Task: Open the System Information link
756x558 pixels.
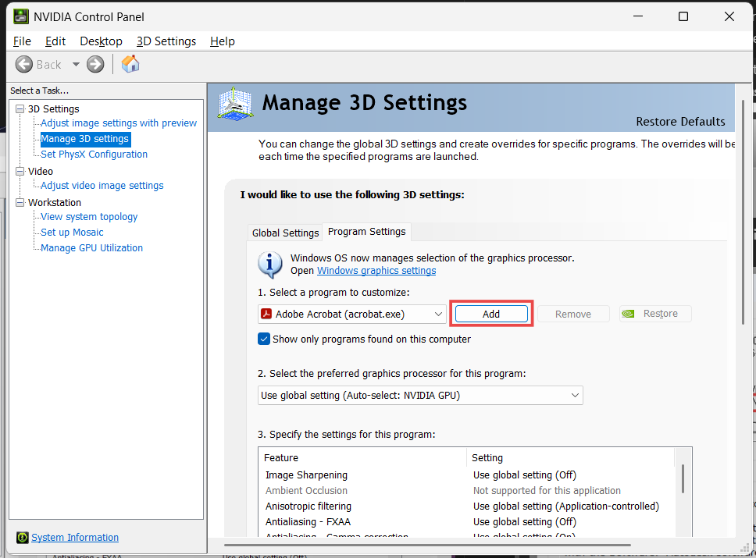Action: [x=75, y=537]
